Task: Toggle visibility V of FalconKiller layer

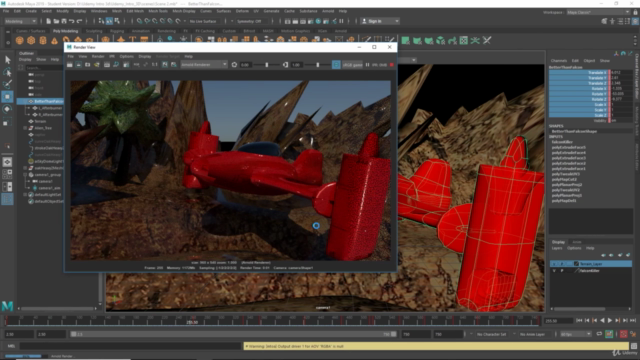Action: point(554,271)
